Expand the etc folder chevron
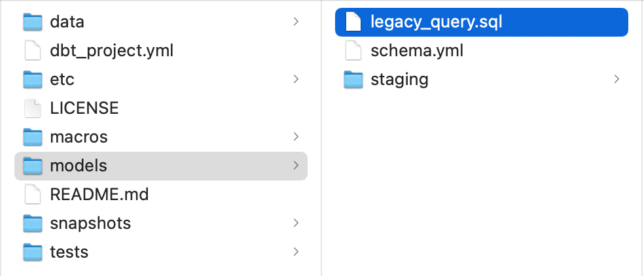The image size is (644, 276). tap(296, 80)
